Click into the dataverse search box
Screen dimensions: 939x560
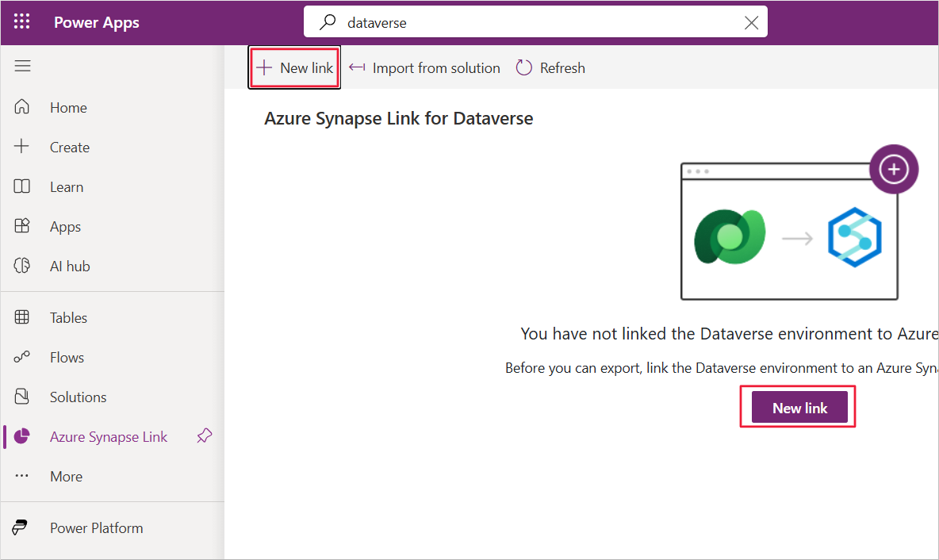pos(535,22)
